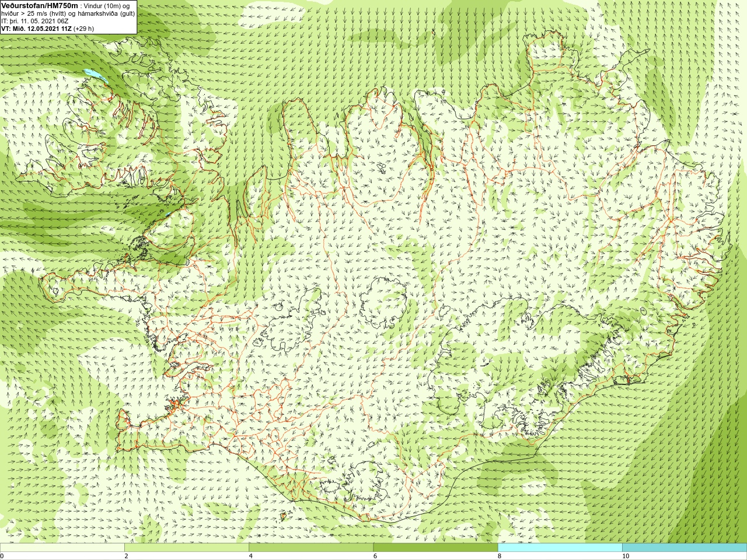This screenshot has height=560, width=747.
Task: Click the 4–6 medium green legend swatch
Action: (311, 548)
